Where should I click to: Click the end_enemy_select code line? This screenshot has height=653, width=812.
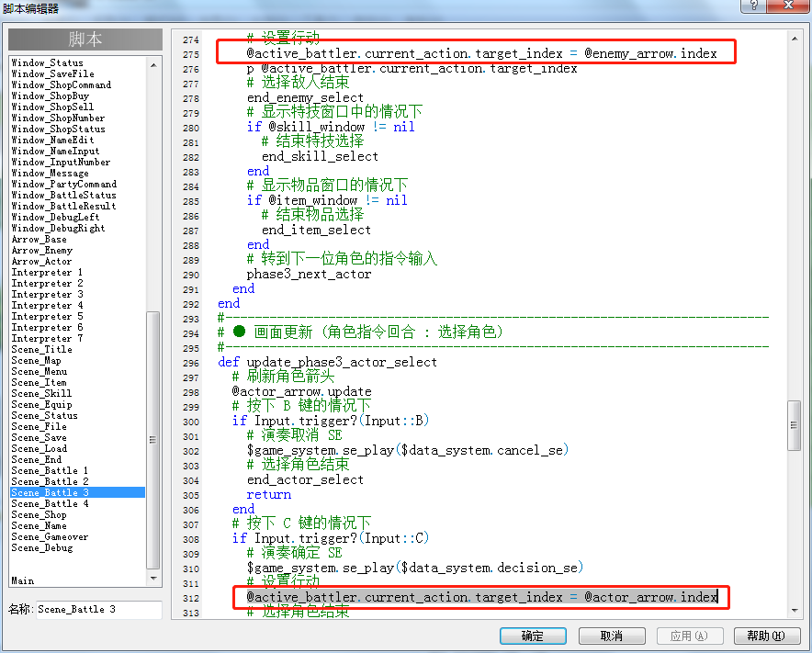coord(305,97)
